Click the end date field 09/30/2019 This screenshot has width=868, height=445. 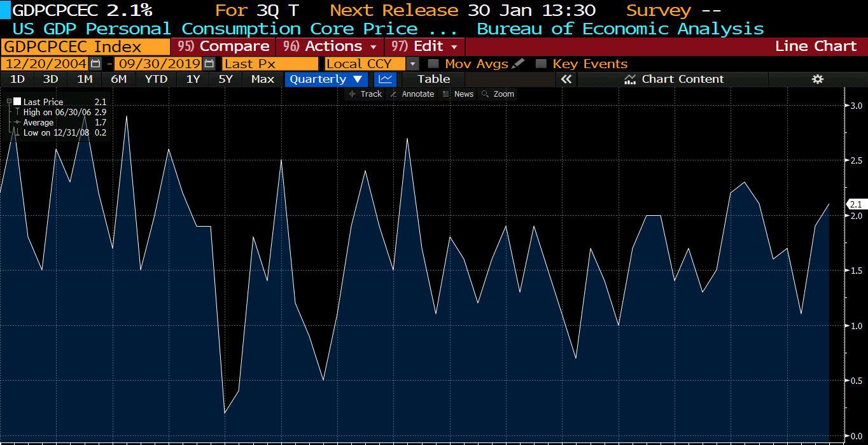click(158, 64)
